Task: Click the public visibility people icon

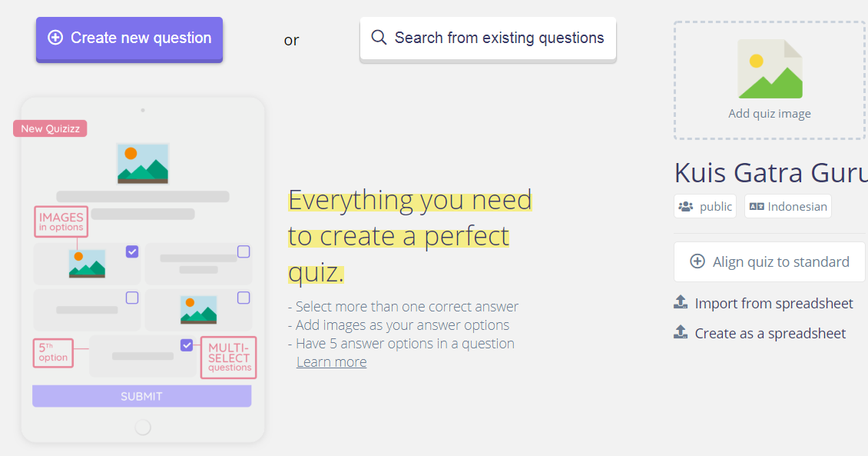Action: pos(686,206)
